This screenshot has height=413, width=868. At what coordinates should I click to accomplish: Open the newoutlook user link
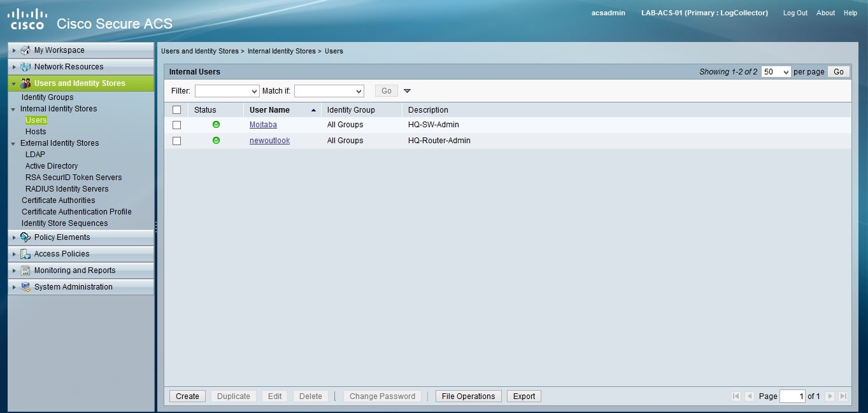coord(269,141)
